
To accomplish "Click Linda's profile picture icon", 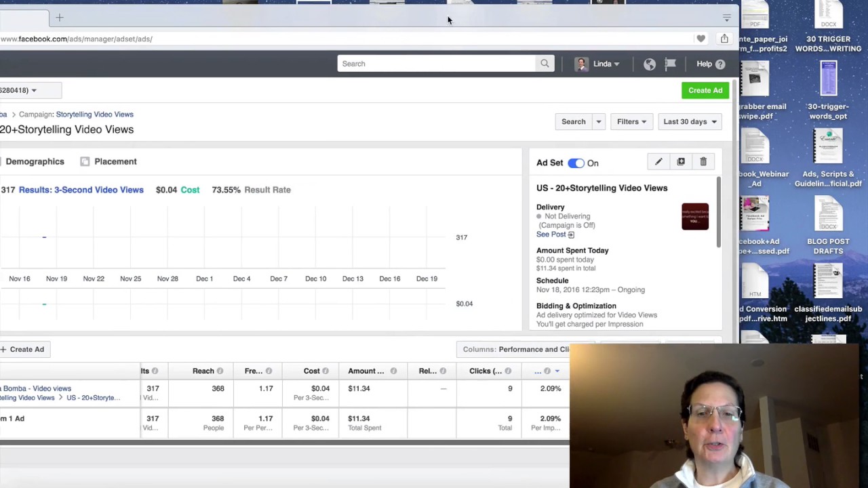I will (x=581, y=64).
